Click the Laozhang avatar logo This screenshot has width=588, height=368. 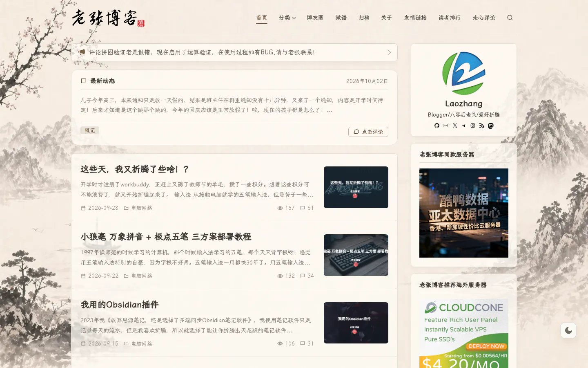tap(464, 73)
